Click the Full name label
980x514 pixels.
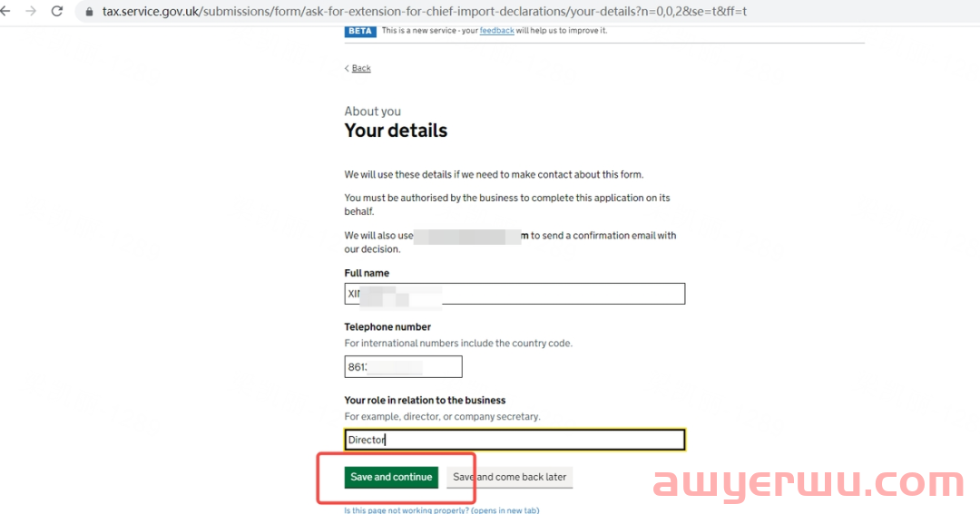367,273
